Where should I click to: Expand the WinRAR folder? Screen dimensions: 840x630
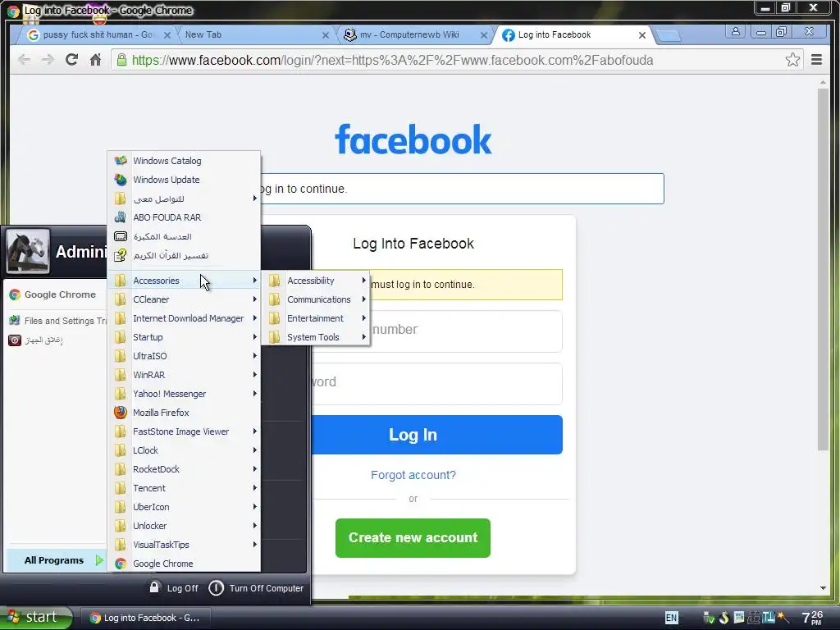tap(184, 375)
